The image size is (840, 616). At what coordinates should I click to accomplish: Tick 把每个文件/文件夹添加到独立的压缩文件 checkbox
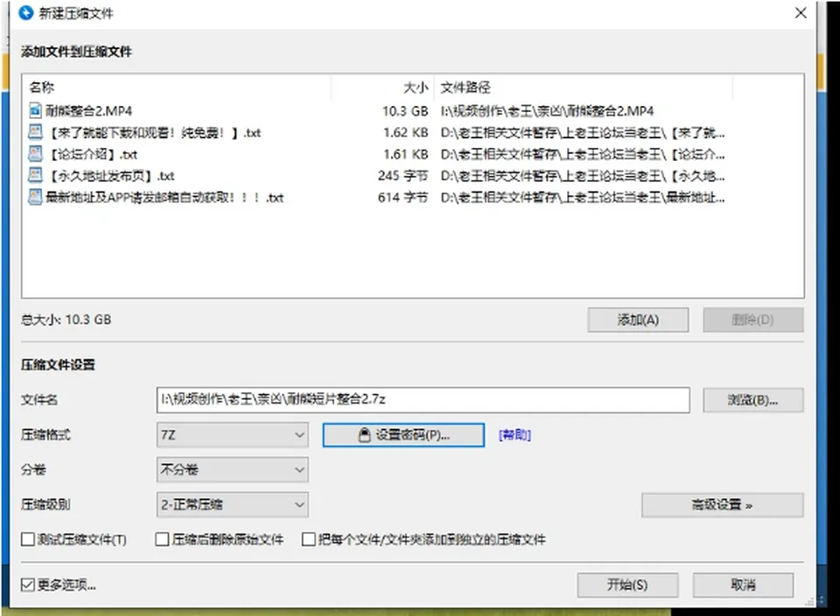[309, 539]
